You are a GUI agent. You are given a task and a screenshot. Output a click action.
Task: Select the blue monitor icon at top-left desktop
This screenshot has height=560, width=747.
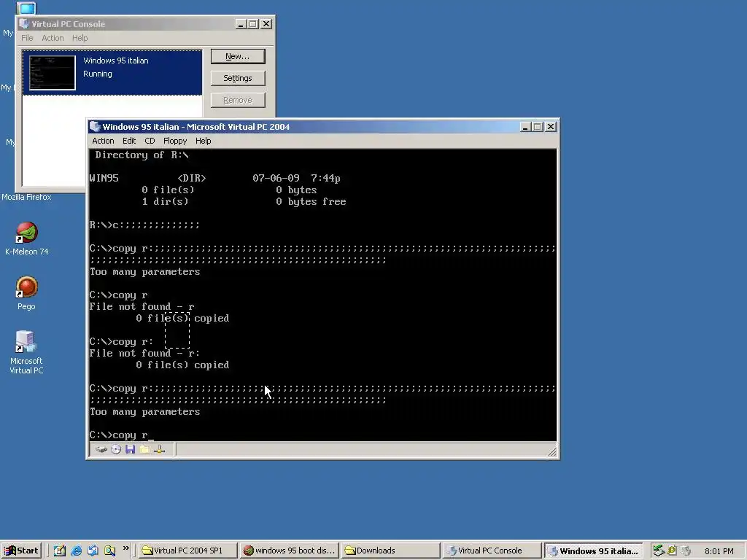pyautogui.click(x=26, y=8)
